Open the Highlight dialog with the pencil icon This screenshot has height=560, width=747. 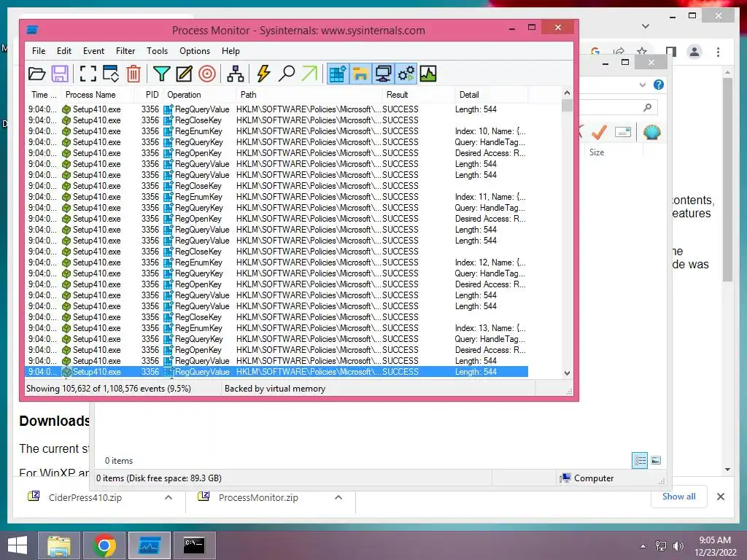pyautogui.click(x=184, y=74)
